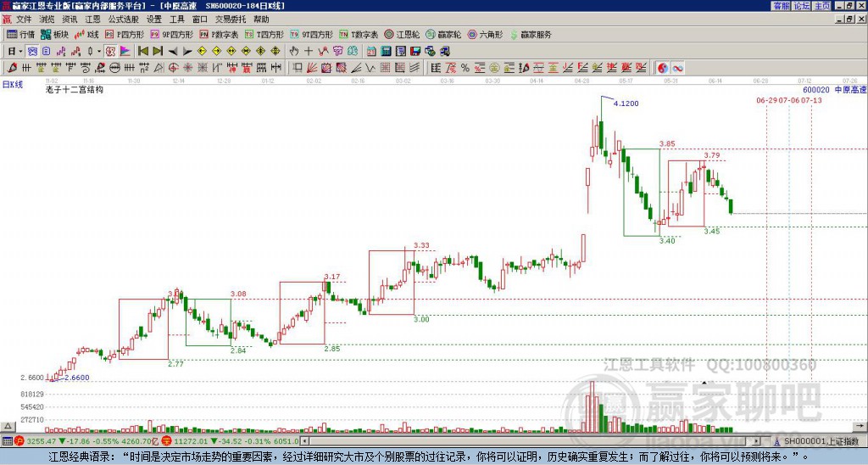Open the calculator tool icon

tap(386, 52)
